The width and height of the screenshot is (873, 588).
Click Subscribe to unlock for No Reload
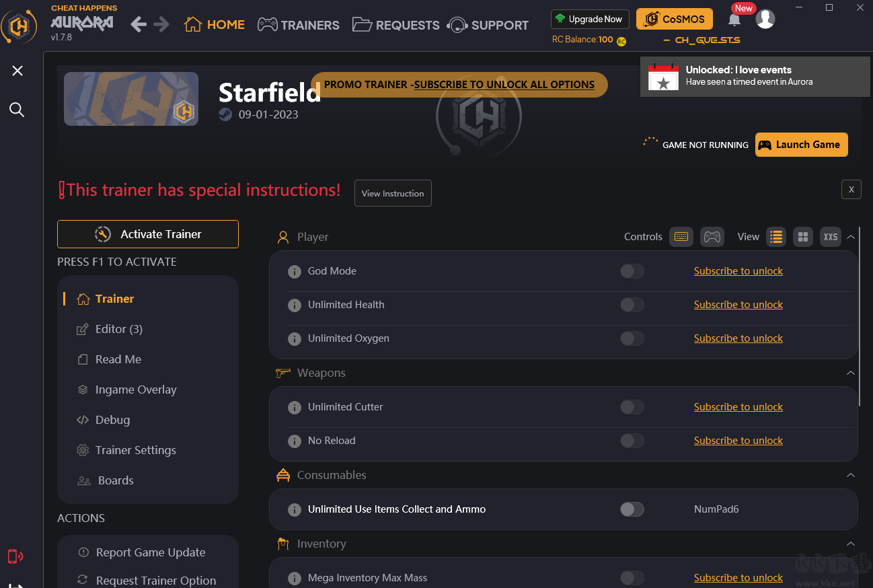[738, 441]
